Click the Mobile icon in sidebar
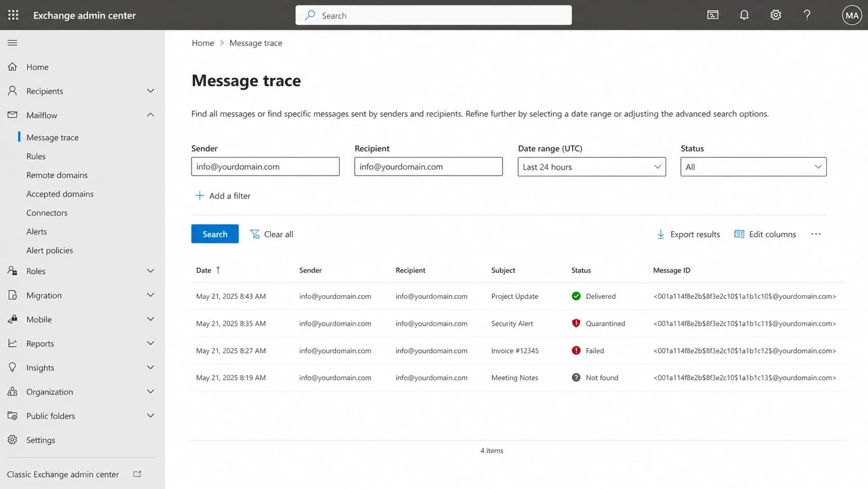This screenshot has width=868, height=489. coord(12,319)
